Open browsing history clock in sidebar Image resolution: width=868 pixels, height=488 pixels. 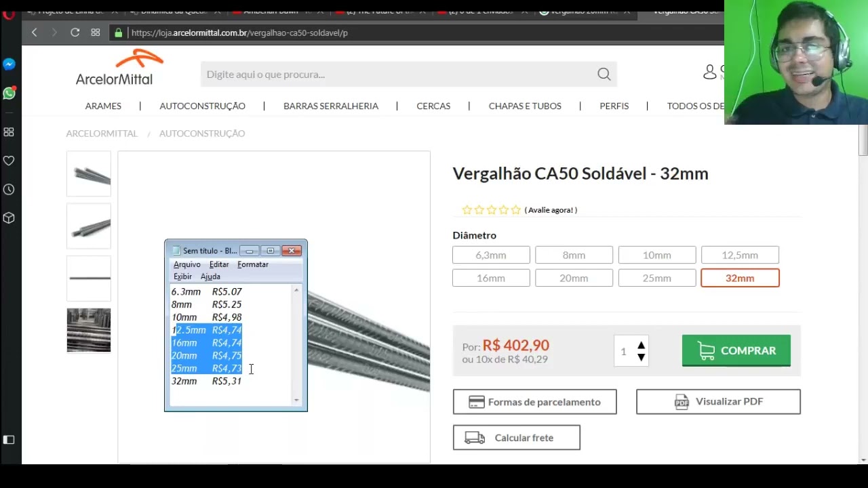click(9, 189)
